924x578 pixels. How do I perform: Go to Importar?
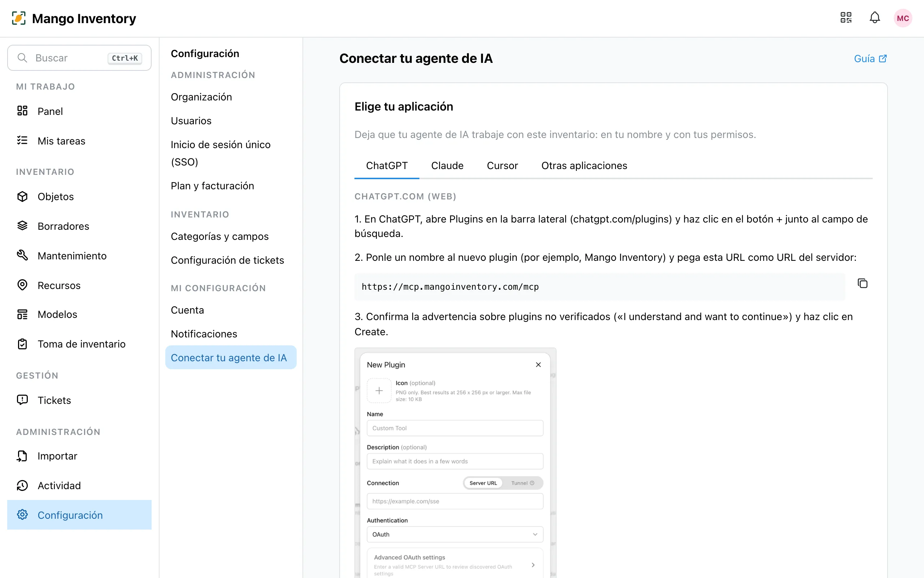79,456
